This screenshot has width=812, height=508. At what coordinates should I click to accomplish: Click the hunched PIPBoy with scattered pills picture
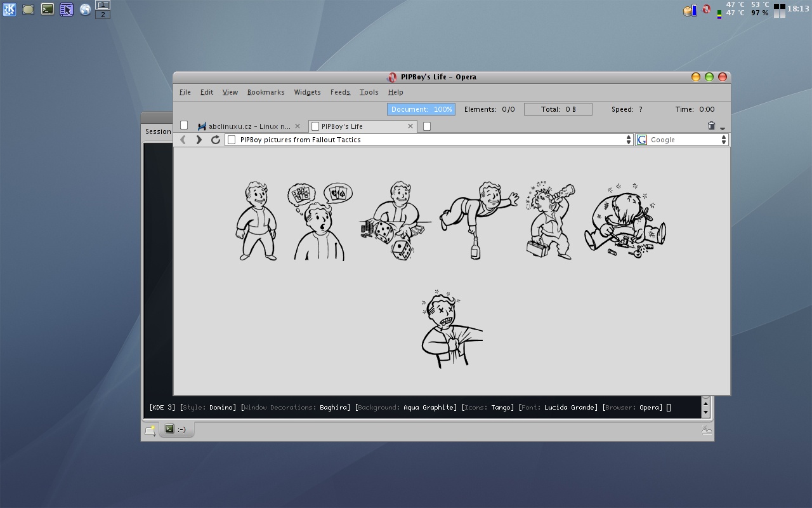625,221
